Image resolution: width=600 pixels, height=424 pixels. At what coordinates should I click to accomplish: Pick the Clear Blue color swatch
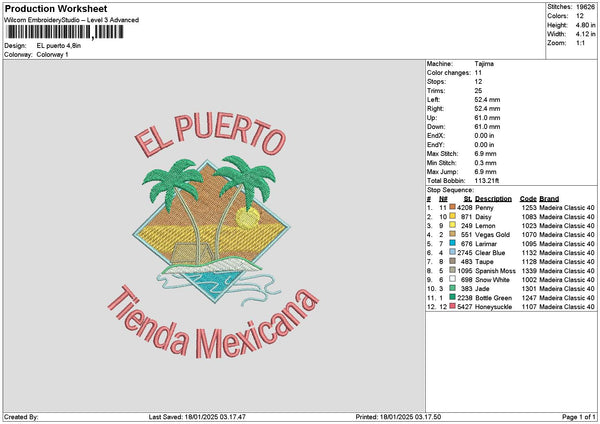point(454,252)
